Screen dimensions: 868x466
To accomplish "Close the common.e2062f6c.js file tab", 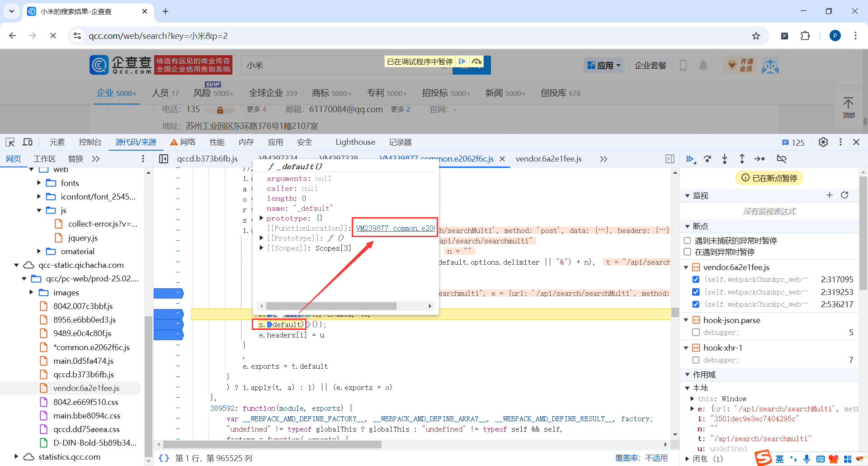I will pos(502,159).
